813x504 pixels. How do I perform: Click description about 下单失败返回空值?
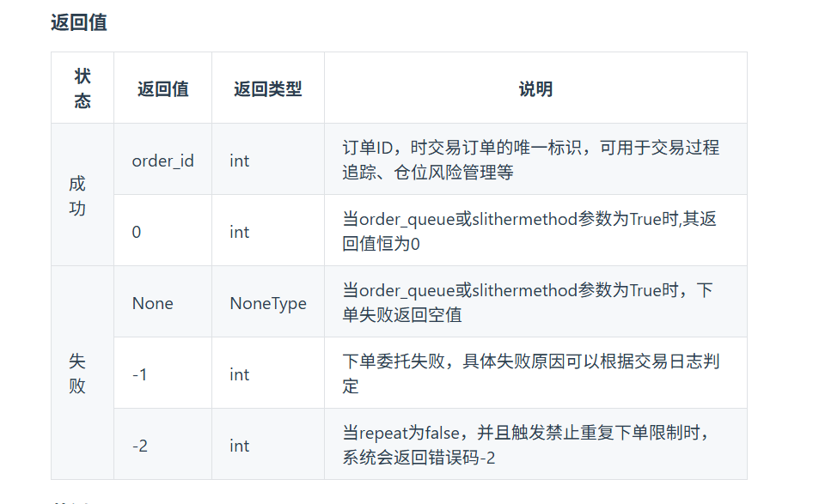coord(528,302)
